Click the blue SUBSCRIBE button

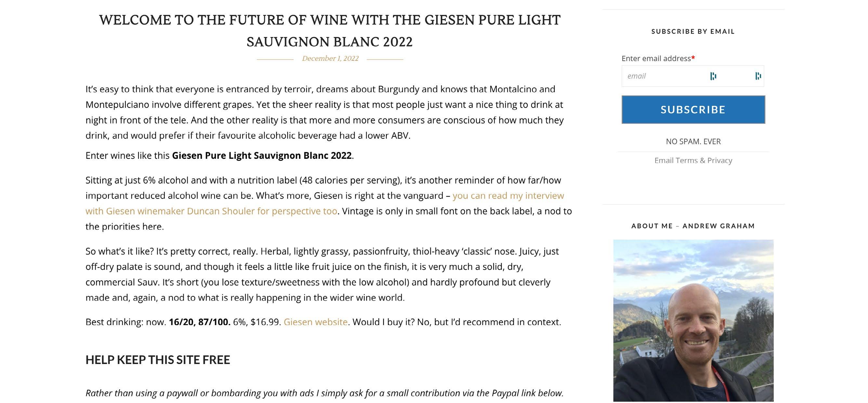pos(693,109)
